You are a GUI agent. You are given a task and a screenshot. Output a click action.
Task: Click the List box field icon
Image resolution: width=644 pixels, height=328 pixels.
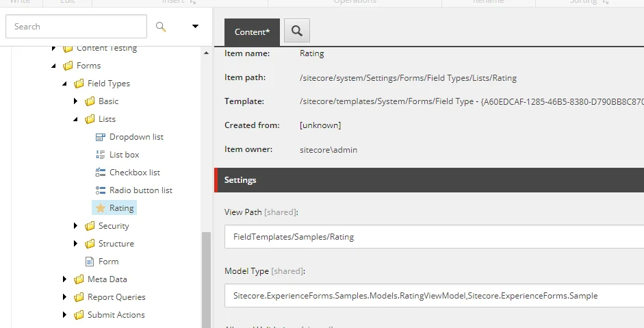coord(100,155)
